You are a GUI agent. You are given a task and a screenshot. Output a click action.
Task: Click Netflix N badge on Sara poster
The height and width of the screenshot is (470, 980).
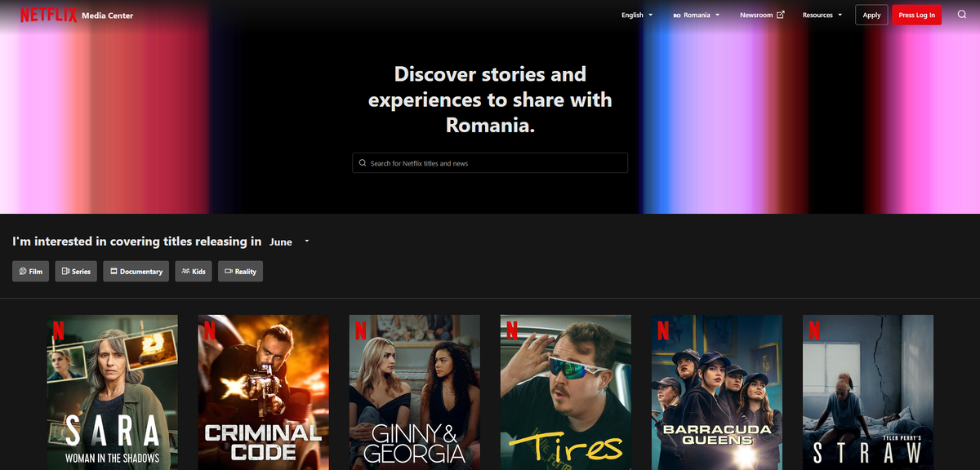click(57, 329)
